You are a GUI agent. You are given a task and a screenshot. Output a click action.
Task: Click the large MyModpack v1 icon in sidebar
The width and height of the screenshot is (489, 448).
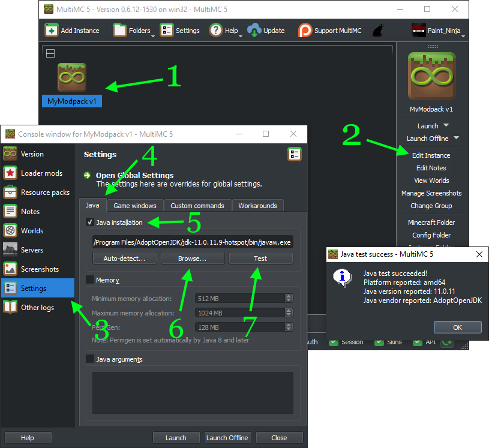click(x=432, y=76)
